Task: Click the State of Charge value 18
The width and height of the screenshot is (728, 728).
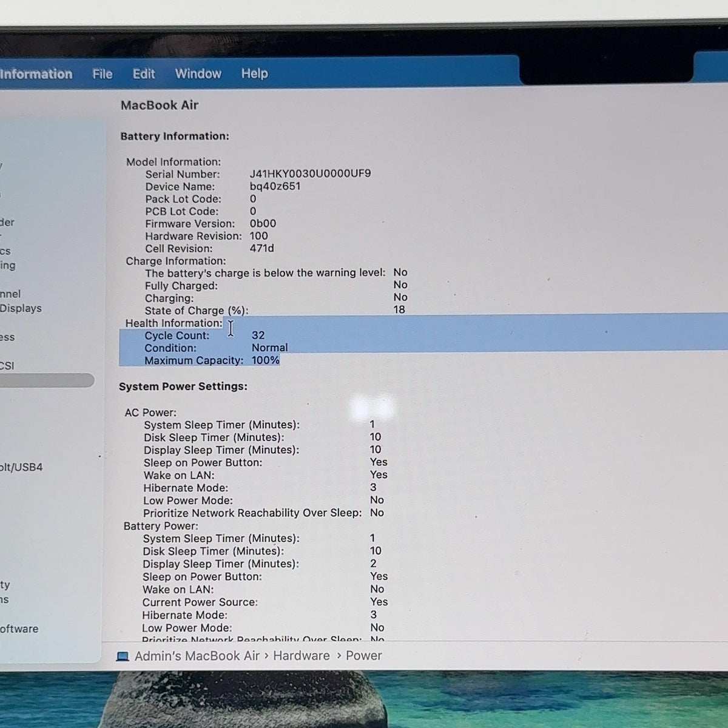Action: [399, 310]
